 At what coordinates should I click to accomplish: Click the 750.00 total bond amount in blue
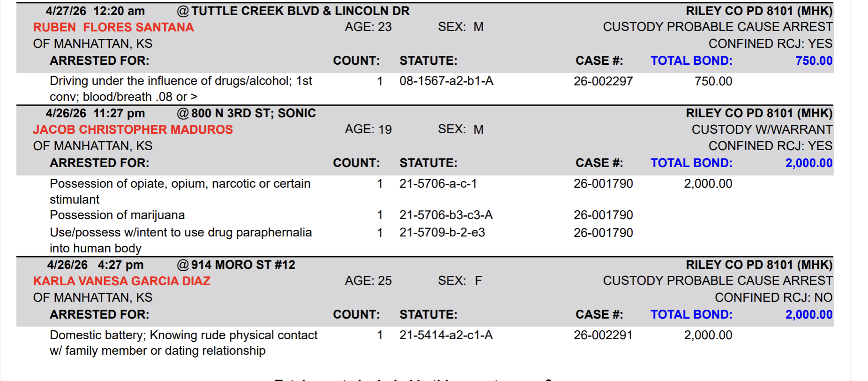pos(814,61)
